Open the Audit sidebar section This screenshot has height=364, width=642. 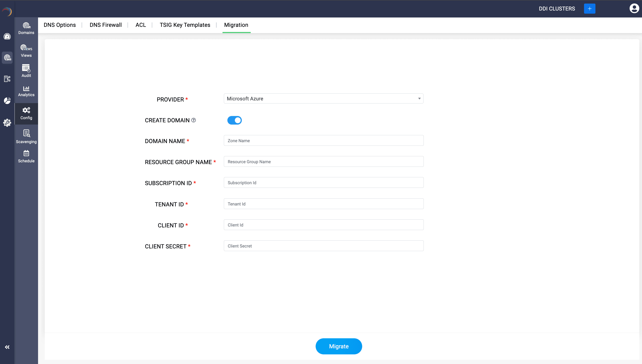pos(26,71)
